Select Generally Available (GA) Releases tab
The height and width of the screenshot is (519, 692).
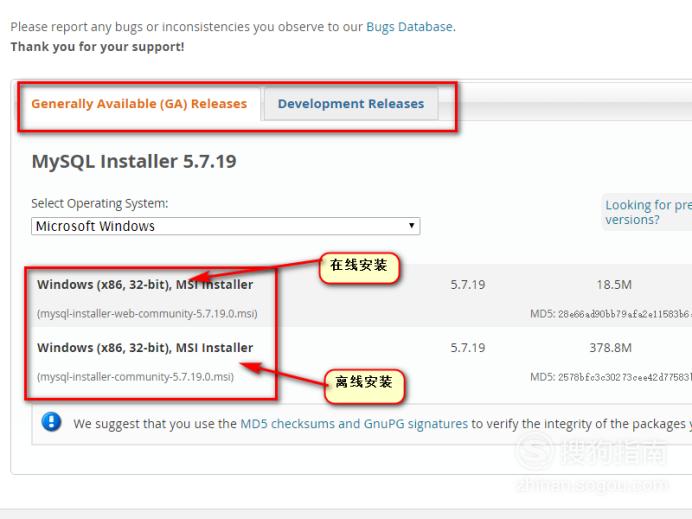[139, 104]
